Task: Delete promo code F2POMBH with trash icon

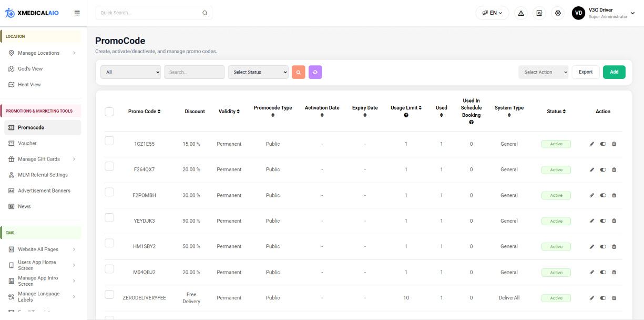Action: (x=614, y=195)
